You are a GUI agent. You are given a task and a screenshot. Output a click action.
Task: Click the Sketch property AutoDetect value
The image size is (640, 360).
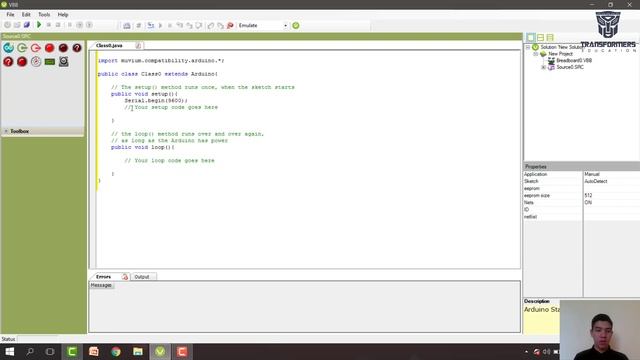point(596,181)
